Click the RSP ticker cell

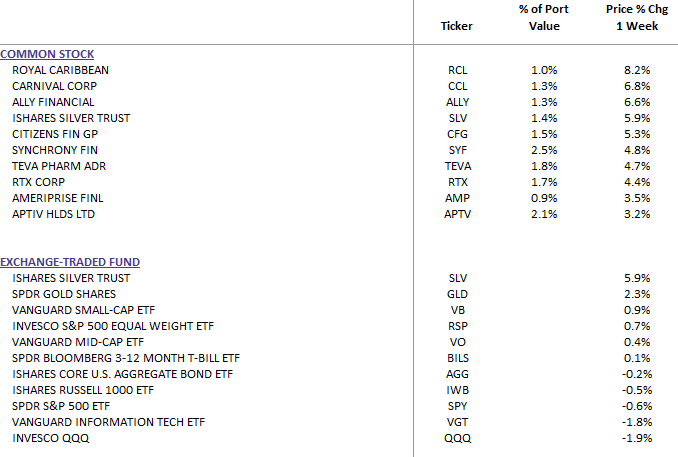[458, 326]
